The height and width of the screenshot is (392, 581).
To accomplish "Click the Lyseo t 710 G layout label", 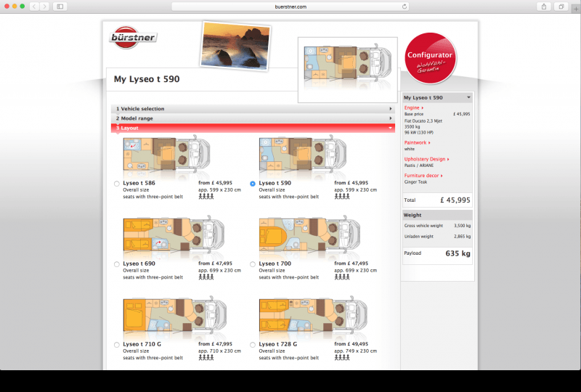I will point(142,344).
